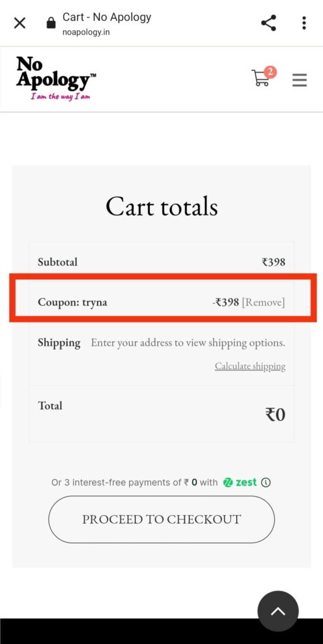Proceed to checkout
This screenshot has width=323, height=644.
point(161,519)
